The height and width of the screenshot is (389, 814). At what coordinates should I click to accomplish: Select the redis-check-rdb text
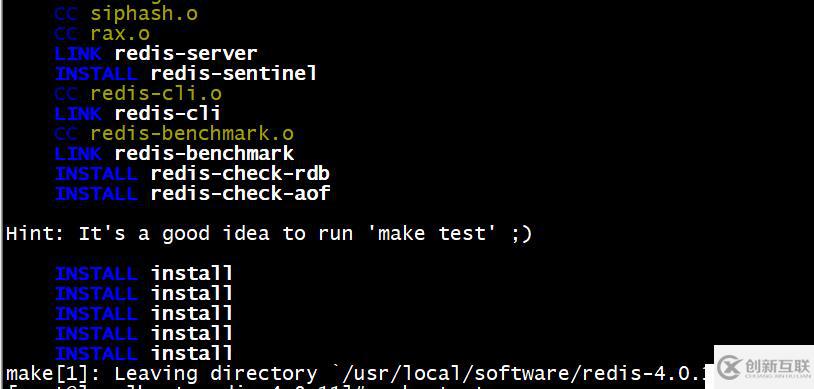click(240, 173)
